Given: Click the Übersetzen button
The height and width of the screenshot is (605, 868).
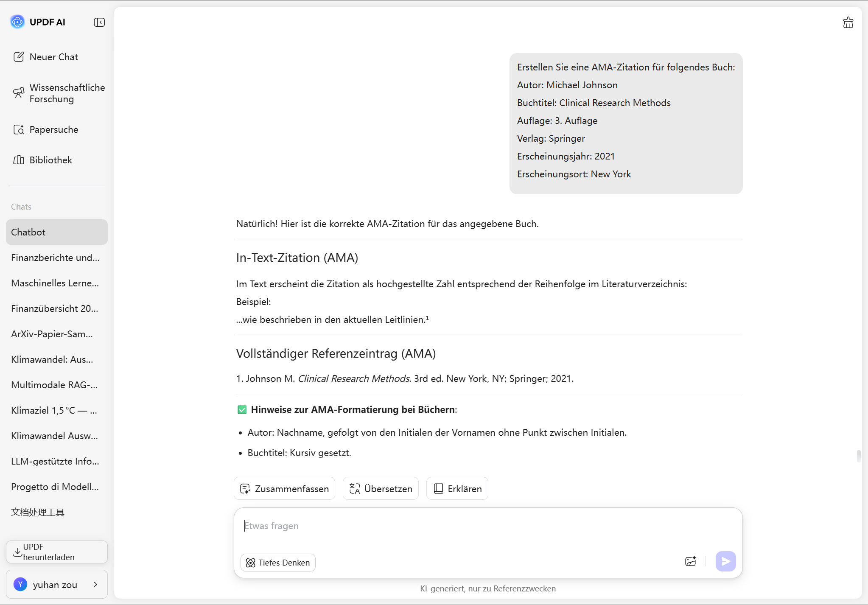Looking at the screenshot, I should (381, 488).
